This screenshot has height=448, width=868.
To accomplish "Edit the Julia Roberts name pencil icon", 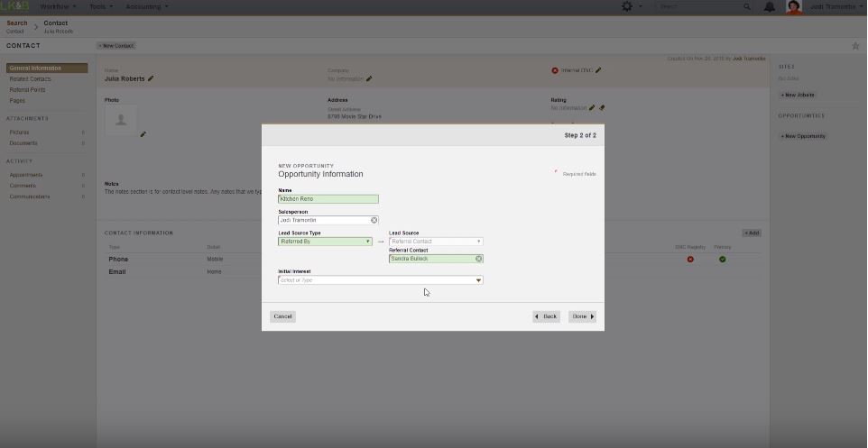I will (151, 78).
